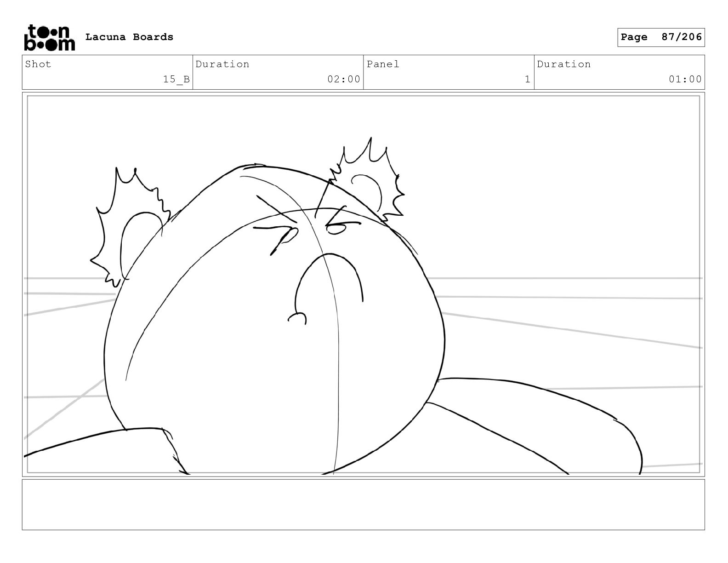Image resolution: width=728 pixels, height=563 pixels.
Task: Select the shot value '15_B'
Action: coord(176,79)
